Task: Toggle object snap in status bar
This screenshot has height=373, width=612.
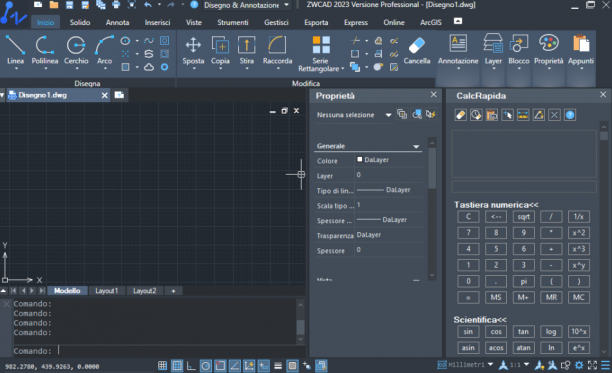Action: [220, 366]
